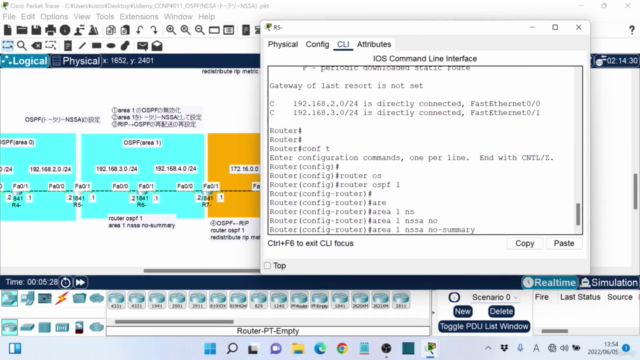Add a Complex PDU open envelope
The image size is (640, 360).
(x=157, y=46)
